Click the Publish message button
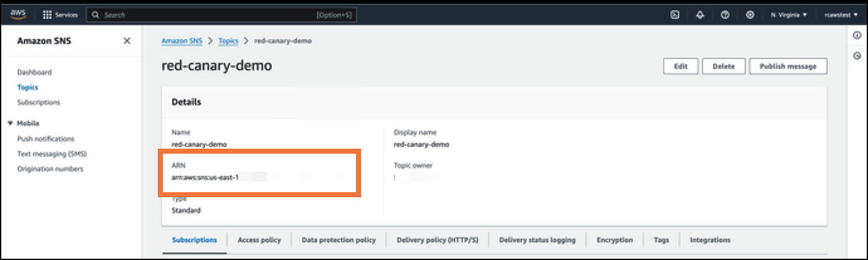The width and height of the screenshot is (868, 260). click(x=788, y=66)
